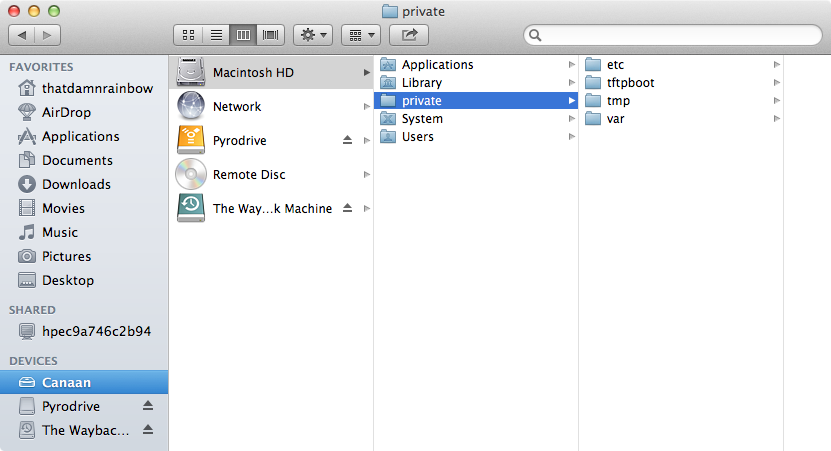Eject Pyrodrive from the sidebar

click(x=148, y=406)
